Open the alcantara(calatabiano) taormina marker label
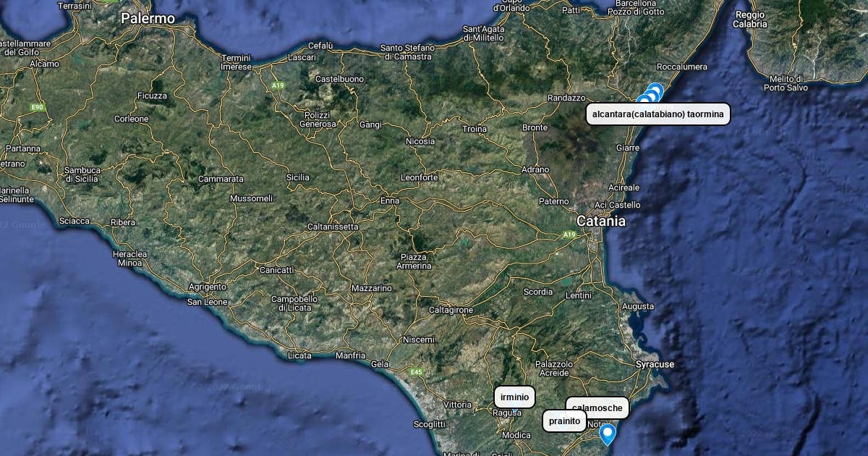 [x=658, y=114]
